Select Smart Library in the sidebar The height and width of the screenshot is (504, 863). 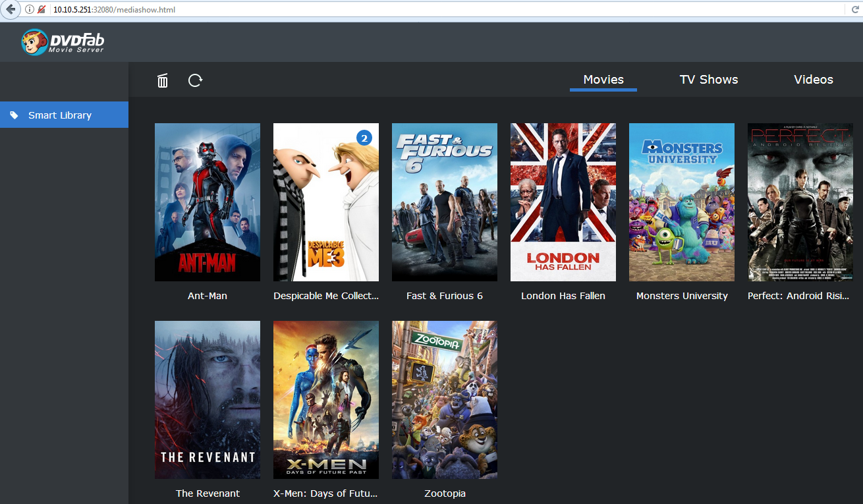[x=64, y=115]
